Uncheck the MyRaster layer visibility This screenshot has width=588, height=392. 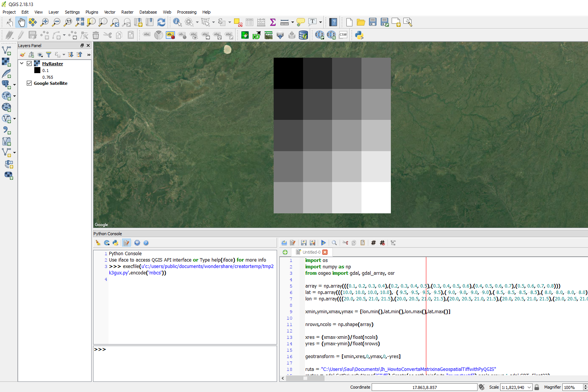pyautogui.click(x=29, y=63)
